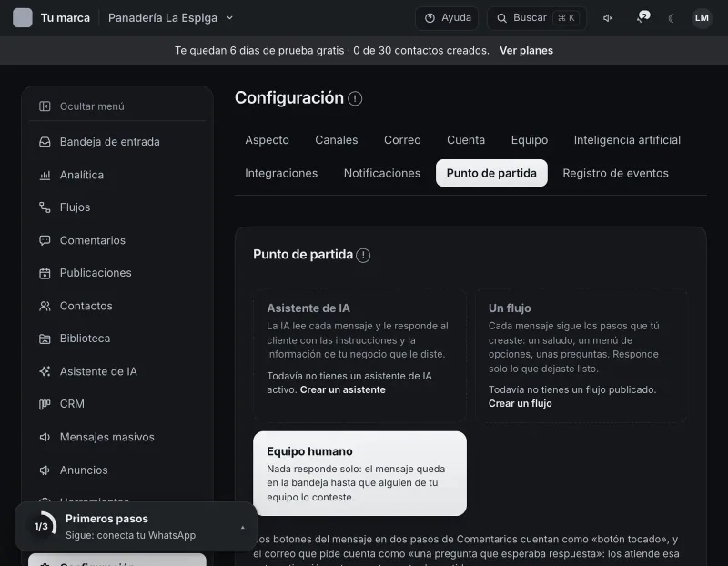This screenshot has width=728, height=566.
Task: Switch to the Cuenta tab
Action: pyautogui.click(x=466, y=140)
